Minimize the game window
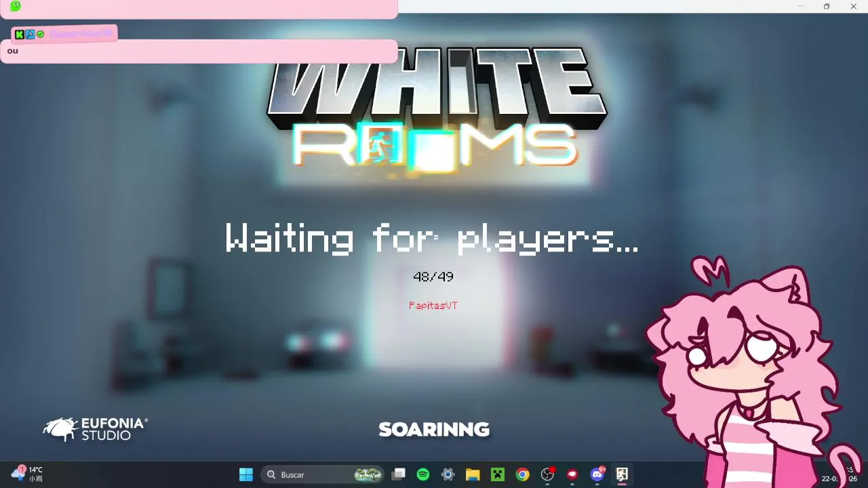Screen dimensions: 868x488 (x=801, y=6)
